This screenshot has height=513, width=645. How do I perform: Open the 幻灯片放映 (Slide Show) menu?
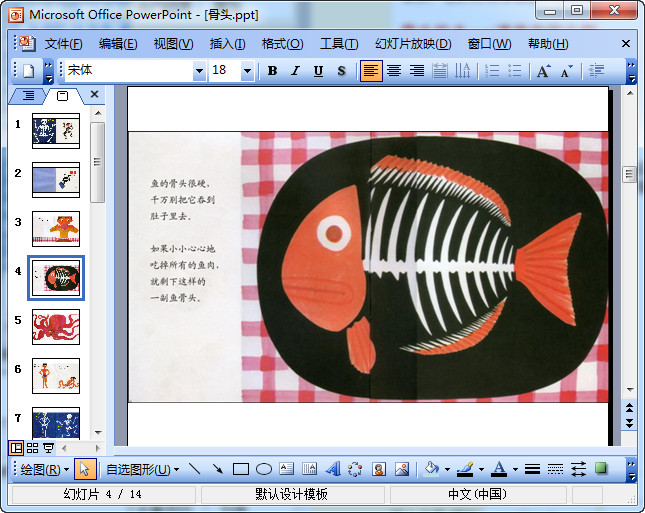(x=413, y=44)
